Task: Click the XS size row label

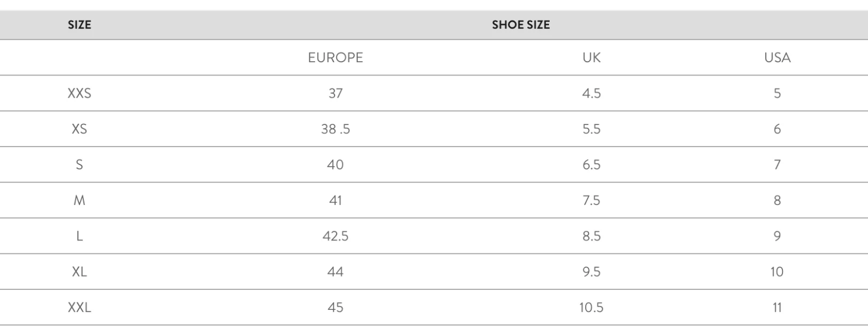Action: [79, 129]
